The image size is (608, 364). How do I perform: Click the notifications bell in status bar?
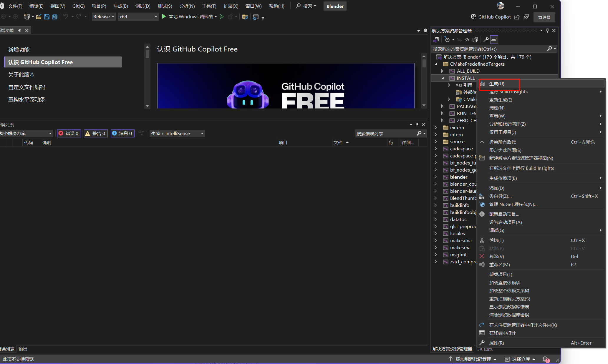[x=545, y=359]
